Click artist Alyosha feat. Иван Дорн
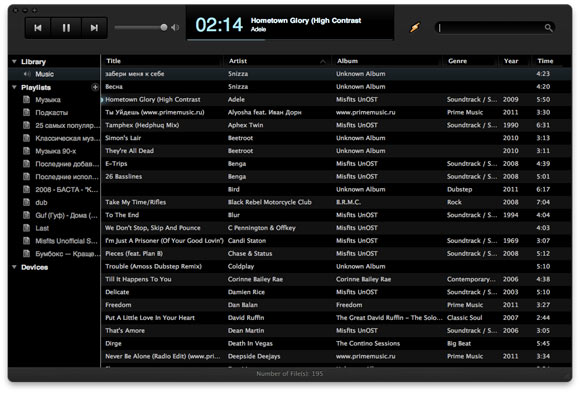580x393 pixels. coord(264,112)
